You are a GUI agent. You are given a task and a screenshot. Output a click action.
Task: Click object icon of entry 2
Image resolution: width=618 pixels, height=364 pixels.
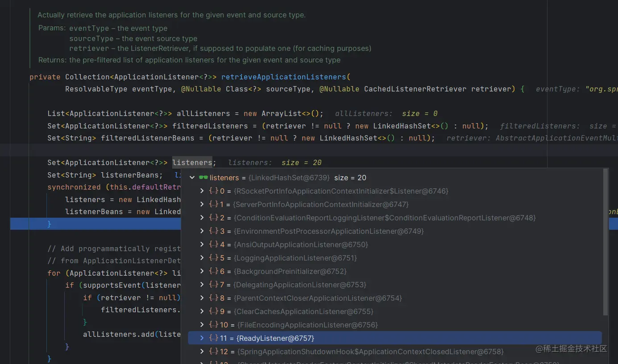(213, 218)
